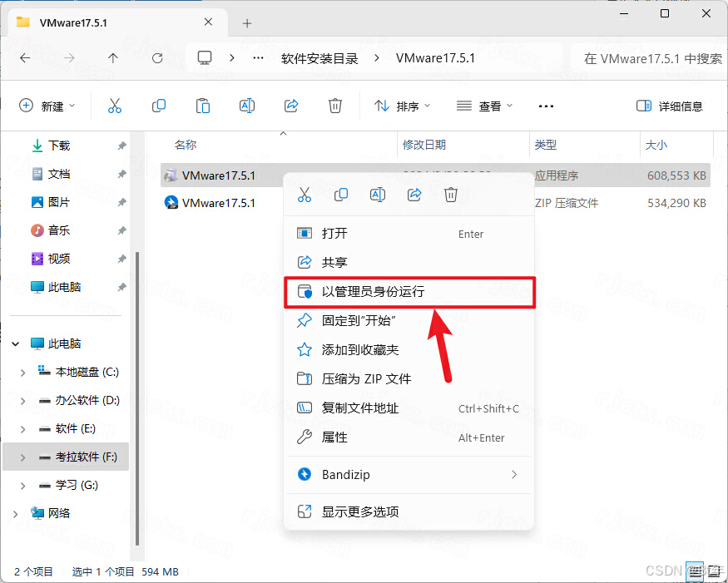Choose 以管理员身份运行 from the menu
The width and height of the screenshot is (728, 583).
click(409, 291)
